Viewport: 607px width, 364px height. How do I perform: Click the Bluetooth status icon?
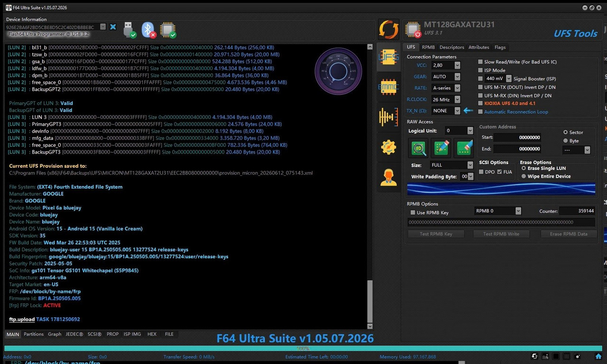[x=149, y=29]
